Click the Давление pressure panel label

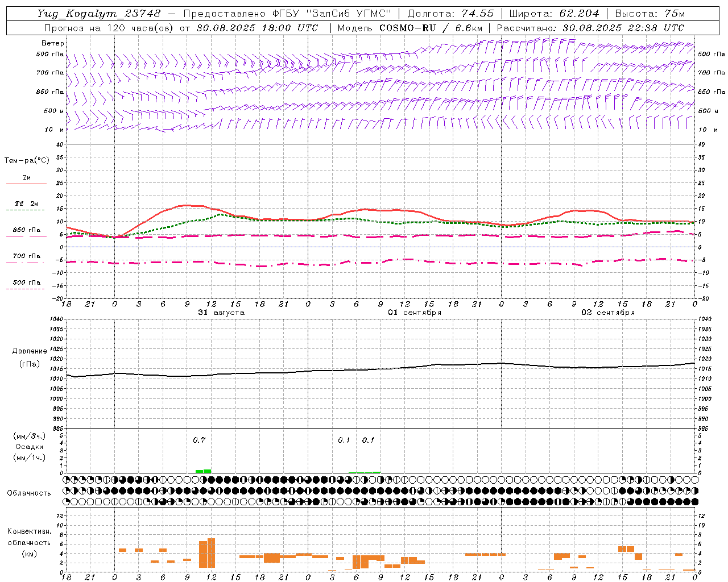[30, 351]
